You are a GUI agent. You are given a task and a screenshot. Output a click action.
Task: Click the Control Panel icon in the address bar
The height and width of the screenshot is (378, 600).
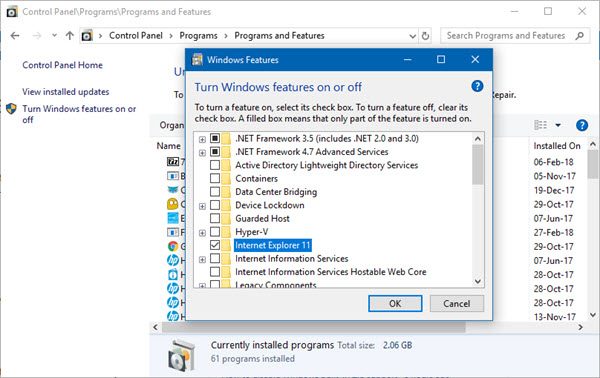[87, 36]
